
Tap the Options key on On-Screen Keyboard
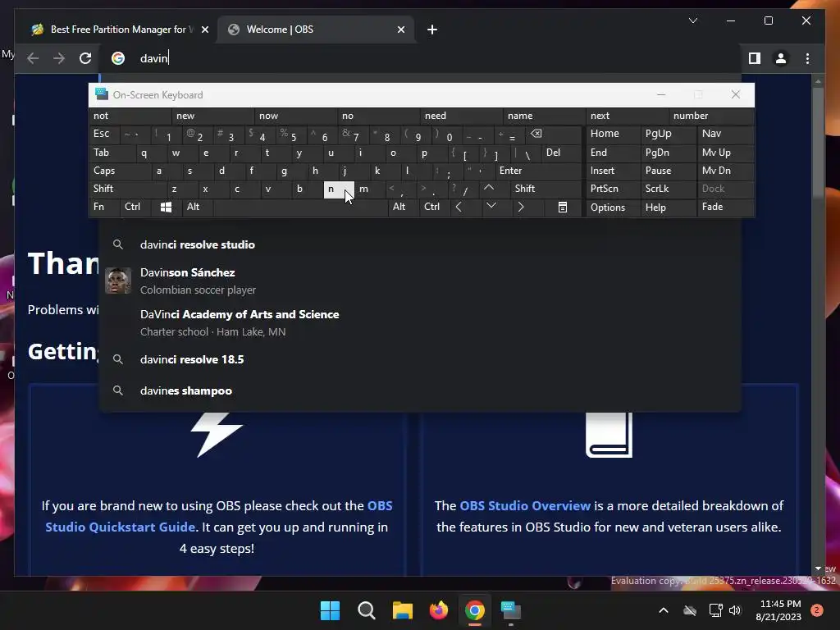(x=613, y=207)
